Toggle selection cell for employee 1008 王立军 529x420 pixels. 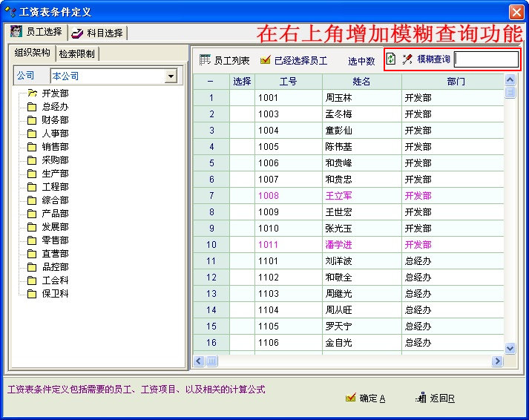(x=242, y=196)
